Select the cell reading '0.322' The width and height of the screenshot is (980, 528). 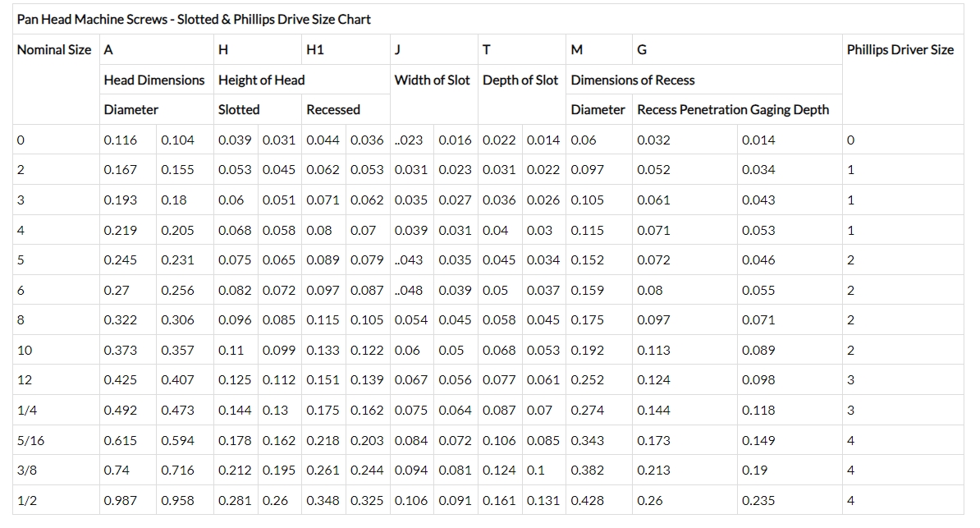tap(120, 319)
